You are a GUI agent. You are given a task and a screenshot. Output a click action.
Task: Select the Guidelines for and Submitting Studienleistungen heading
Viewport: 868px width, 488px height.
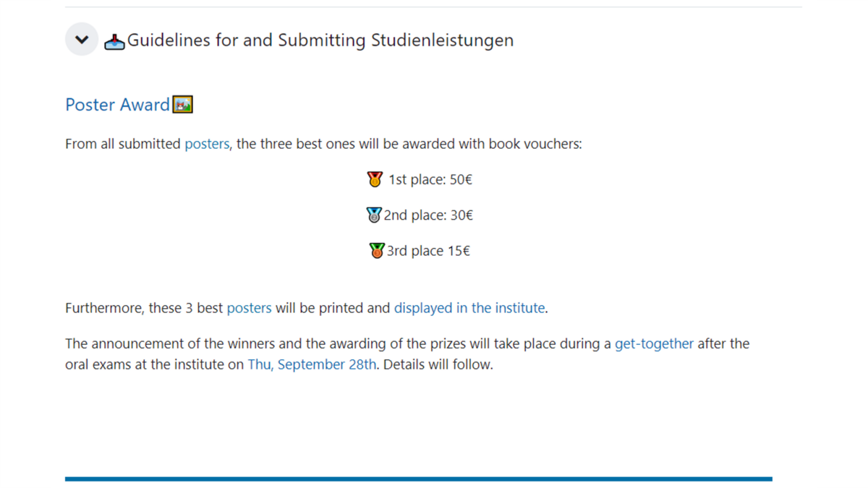(x=320, y=40)
